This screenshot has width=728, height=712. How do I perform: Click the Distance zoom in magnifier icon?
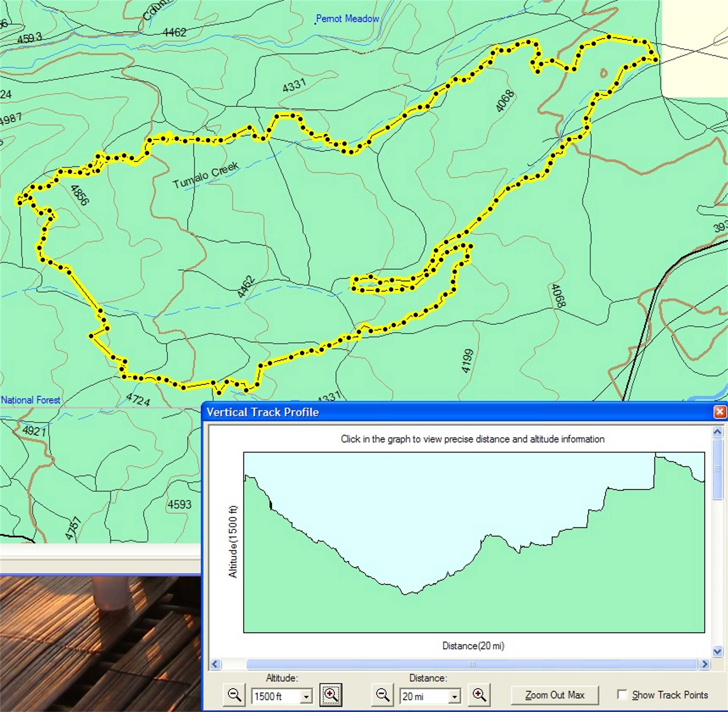coord(479,695)
